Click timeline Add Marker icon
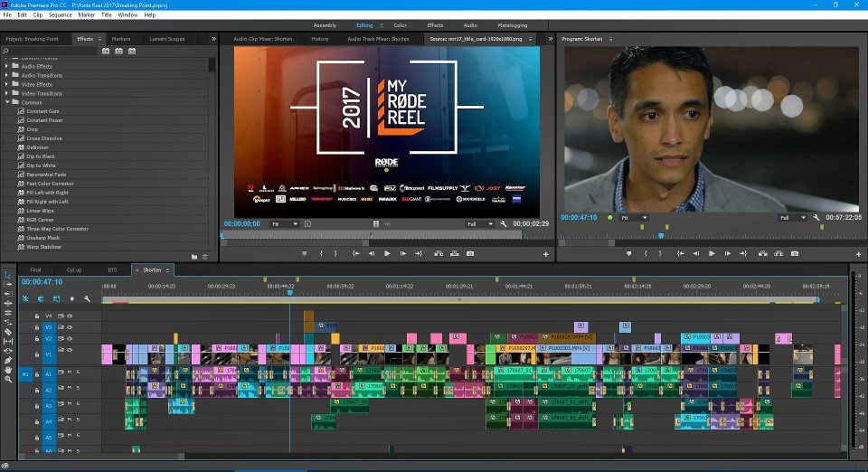868x472 pixels. (72, 298)
